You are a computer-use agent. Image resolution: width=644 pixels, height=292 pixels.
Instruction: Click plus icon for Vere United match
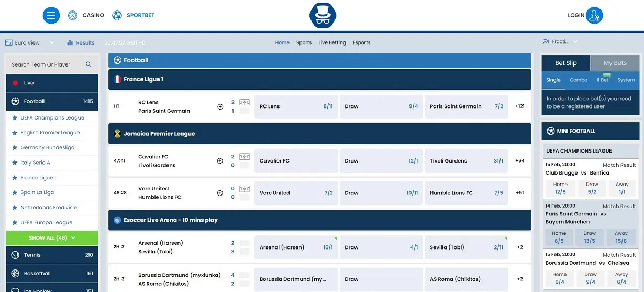pos(220,193)
